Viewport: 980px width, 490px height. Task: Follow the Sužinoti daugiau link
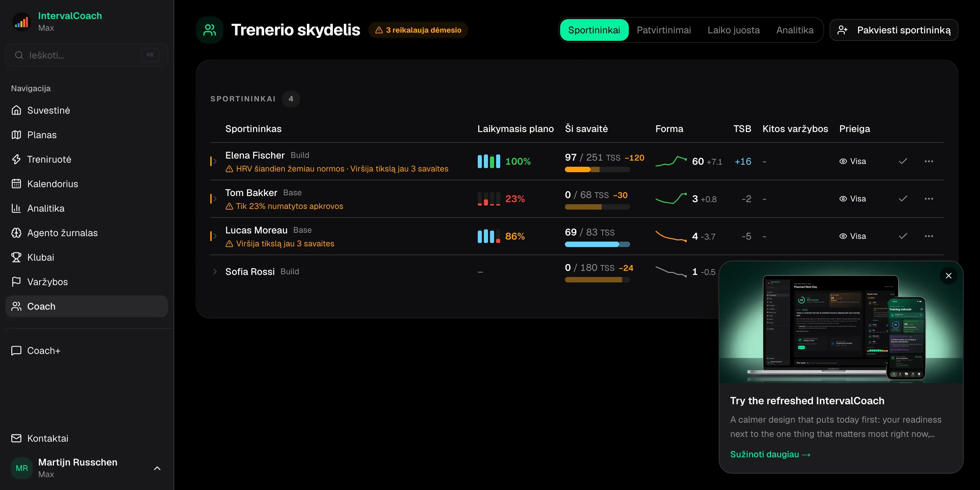pyautogui.click(x=770, y=454)
